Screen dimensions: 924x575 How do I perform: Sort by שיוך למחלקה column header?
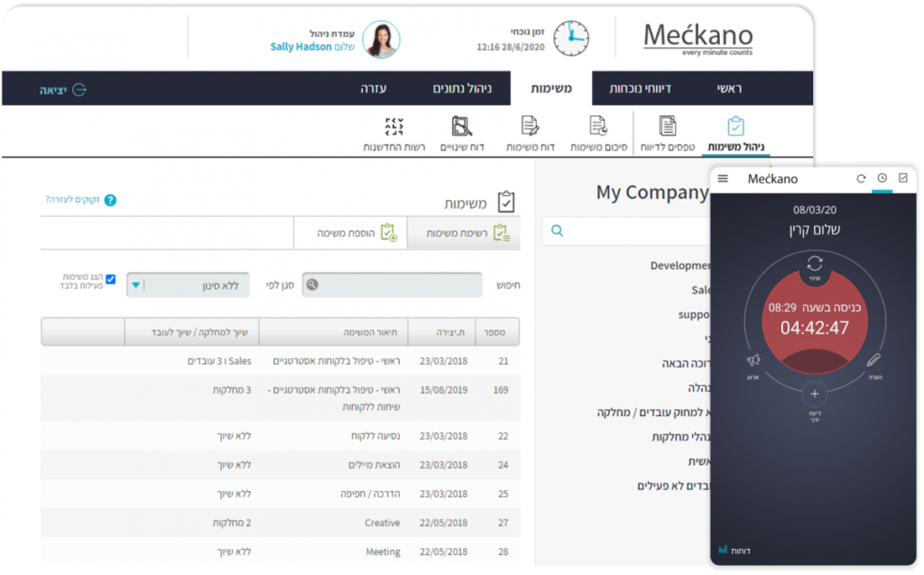click(x=193, y=332)
